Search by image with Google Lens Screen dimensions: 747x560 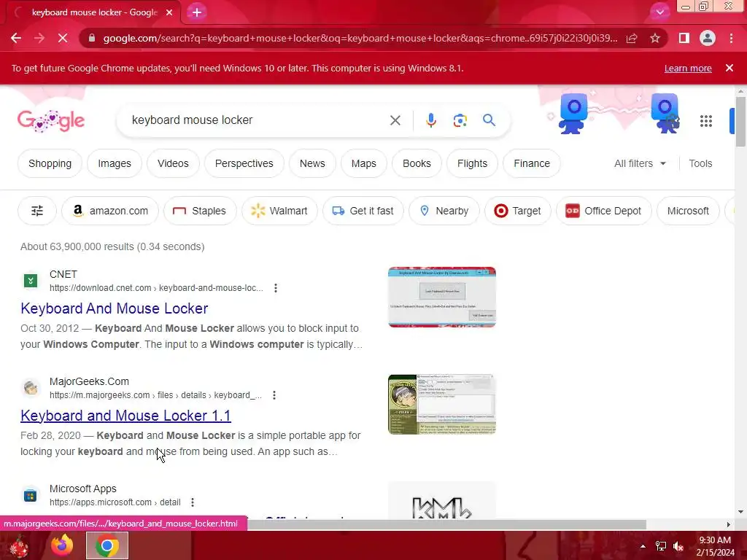pos(460,120)
